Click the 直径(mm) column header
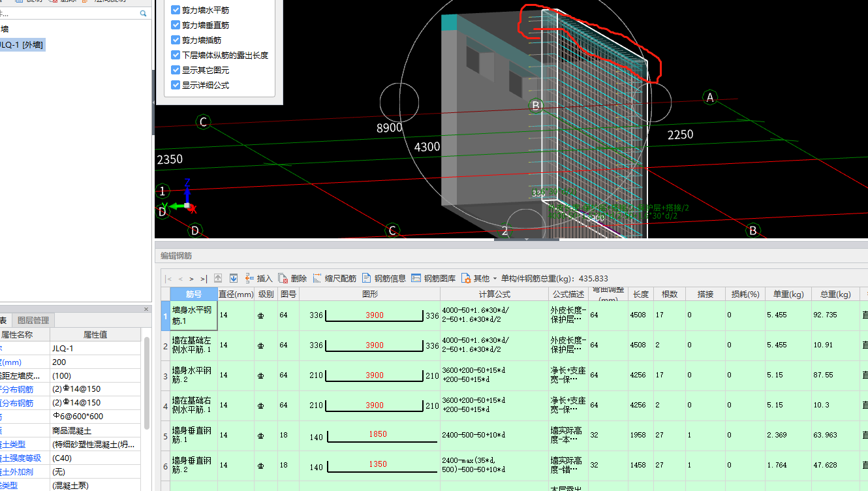The width and height of the screenshot is (868, 491). pos(236,294)
